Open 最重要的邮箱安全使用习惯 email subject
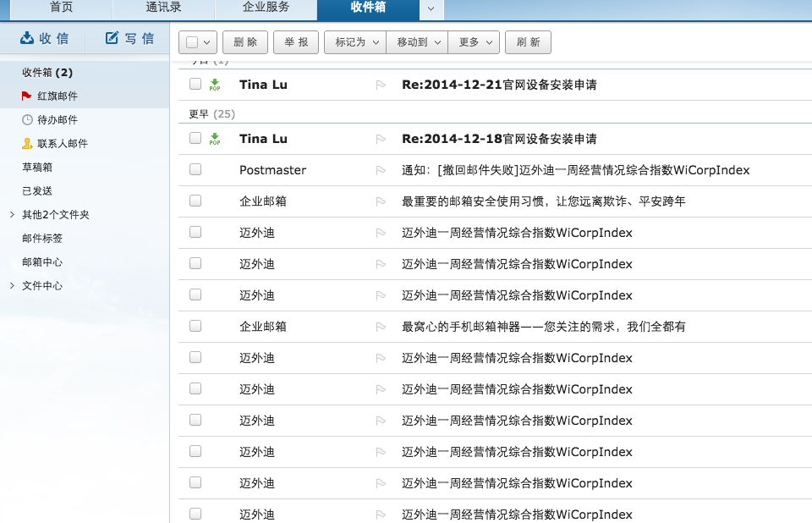The width and height of the screenshot is (812, 523). [544, 201]
